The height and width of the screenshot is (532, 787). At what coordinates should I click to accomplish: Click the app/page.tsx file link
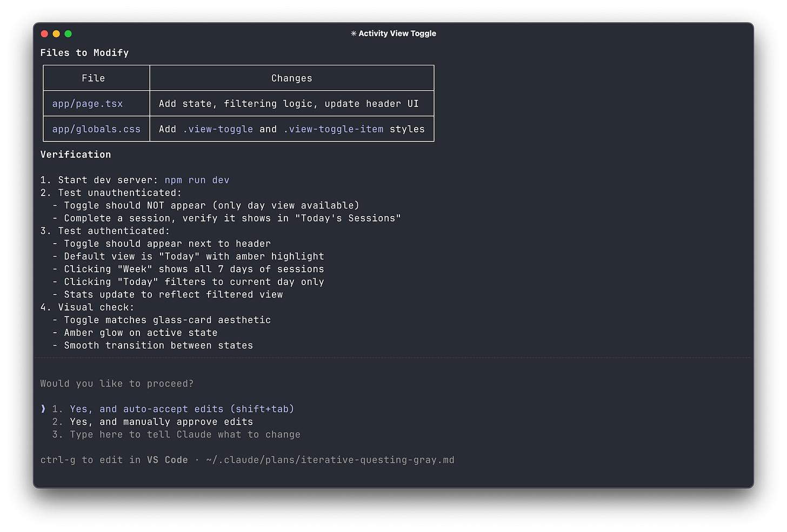(x=87, y=103)
